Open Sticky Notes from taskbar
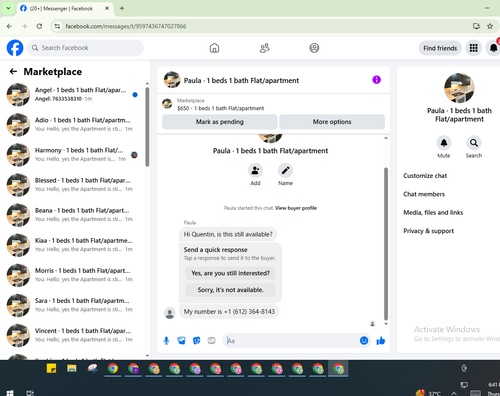The width and height of the screenshot is (500, 396). tap(51, 368)
